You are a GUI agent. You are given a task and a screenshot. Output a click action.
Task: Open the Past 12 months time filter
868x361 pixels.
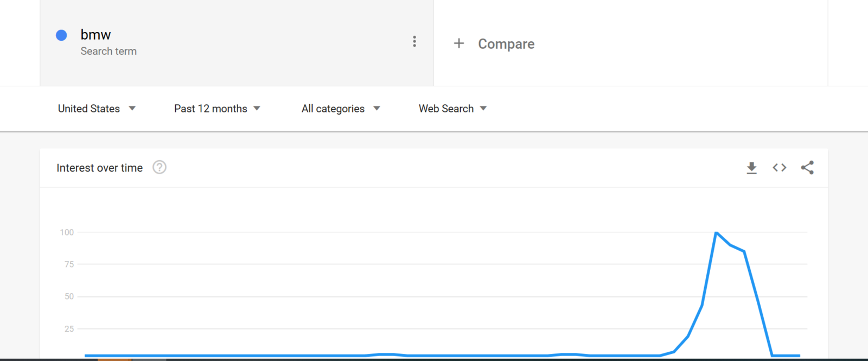click(217, 109)
